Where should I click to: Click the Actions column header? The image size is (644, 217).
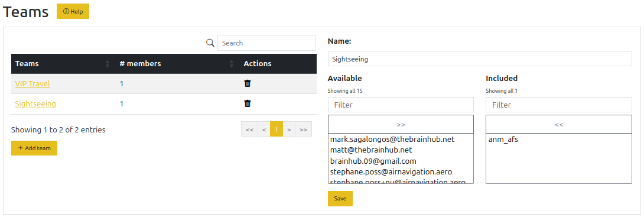tap(278, 64)
